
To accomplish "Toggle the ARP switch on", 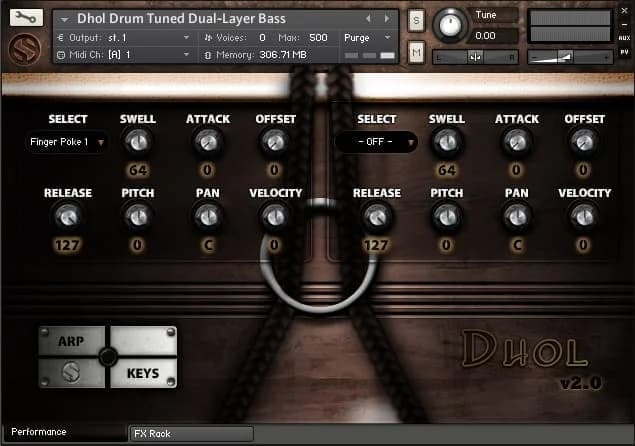I will click(x=71, y=342).
